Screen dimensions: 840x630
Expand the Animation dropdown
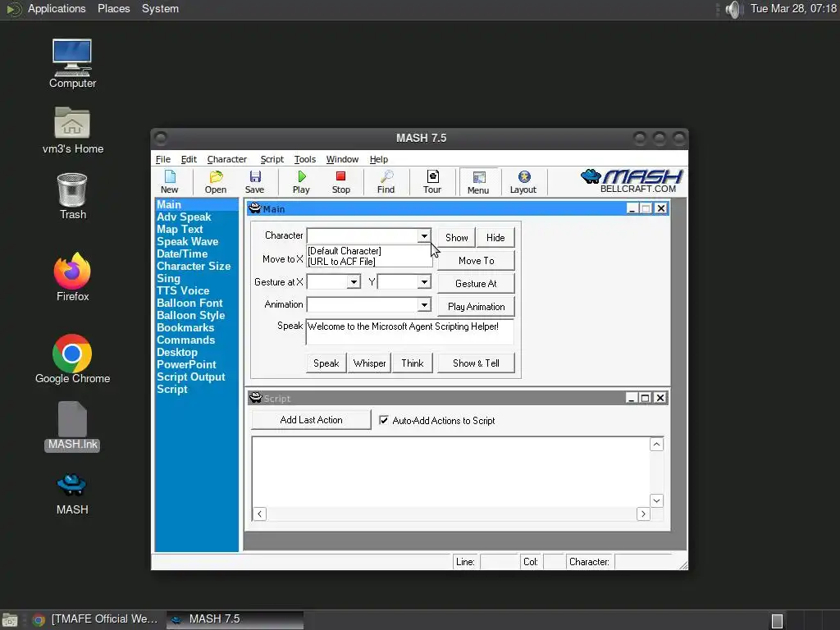coord(424,305)
